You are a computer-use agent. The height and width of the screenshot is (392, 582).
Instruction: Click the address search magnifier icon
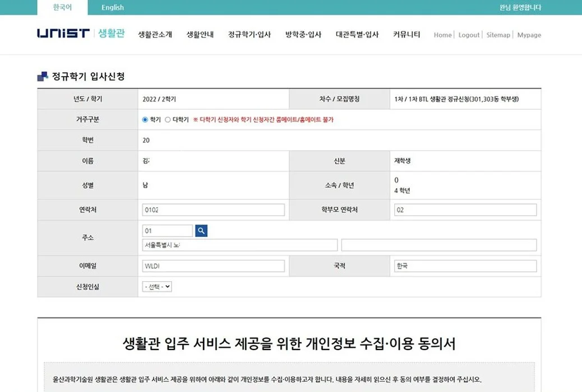(x=201, y=231)
